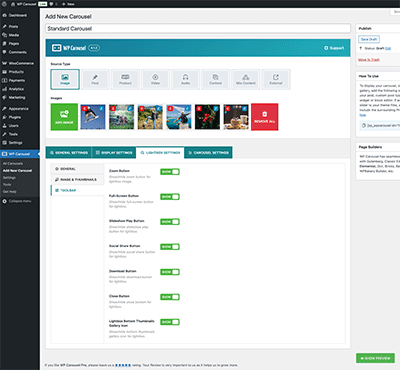Open the WP Carousel Settings submenu item

tap(9, 178)
